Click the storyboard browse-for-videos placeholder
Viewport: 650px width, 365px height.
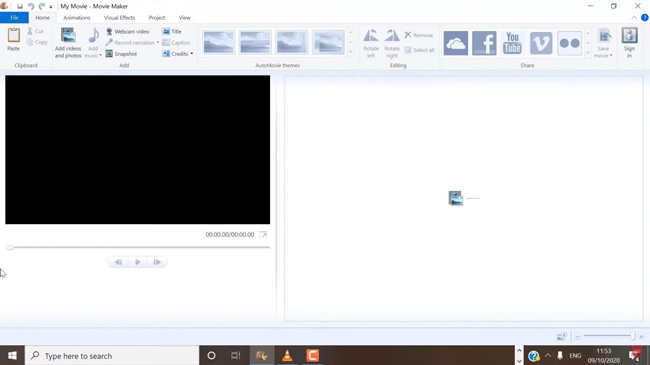tap(464, 198)
